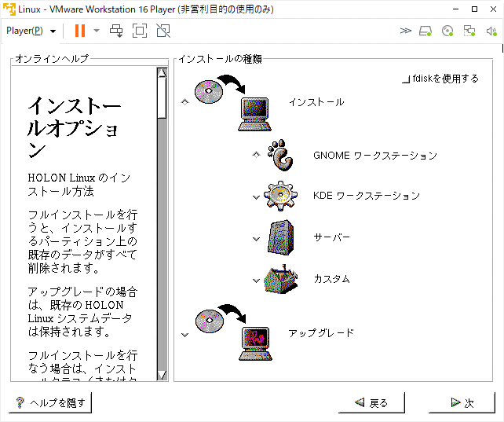Maximize the VMware Player window
504x422 pixels.
coord(474,9)
